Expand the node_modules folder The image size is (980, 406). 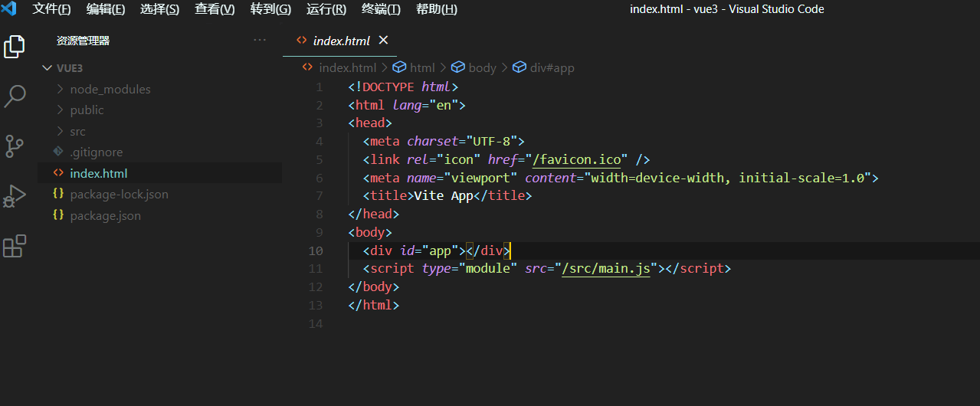click(x=61, y=89)
